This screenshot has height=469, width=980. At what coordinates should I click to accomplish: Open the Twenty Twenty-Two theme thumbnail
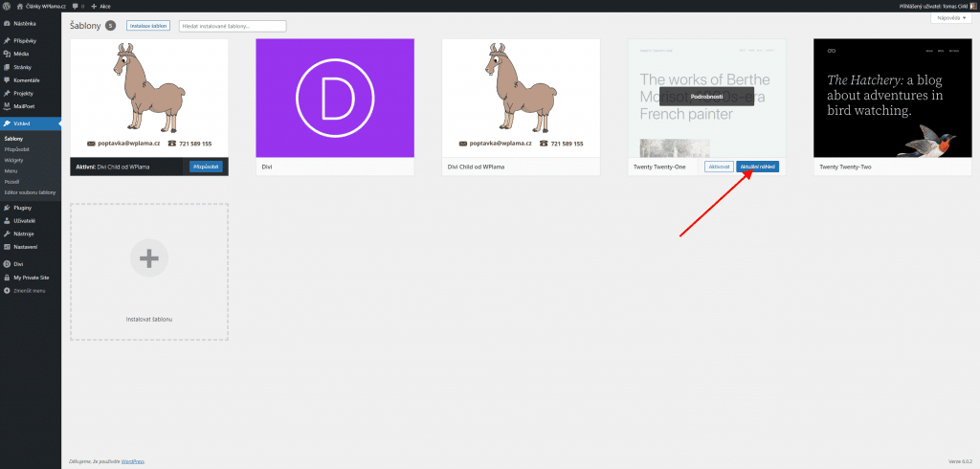(893, 99)
